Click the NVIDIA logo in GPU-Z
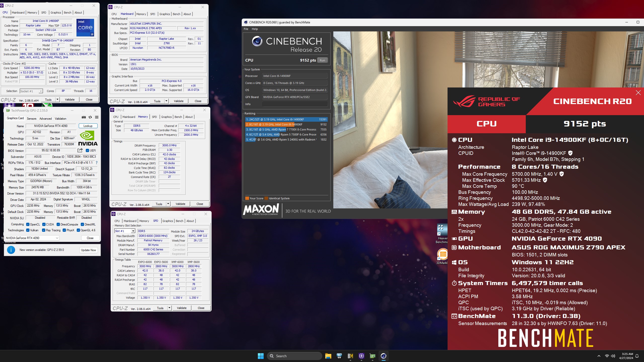 [x=88, y=138]
